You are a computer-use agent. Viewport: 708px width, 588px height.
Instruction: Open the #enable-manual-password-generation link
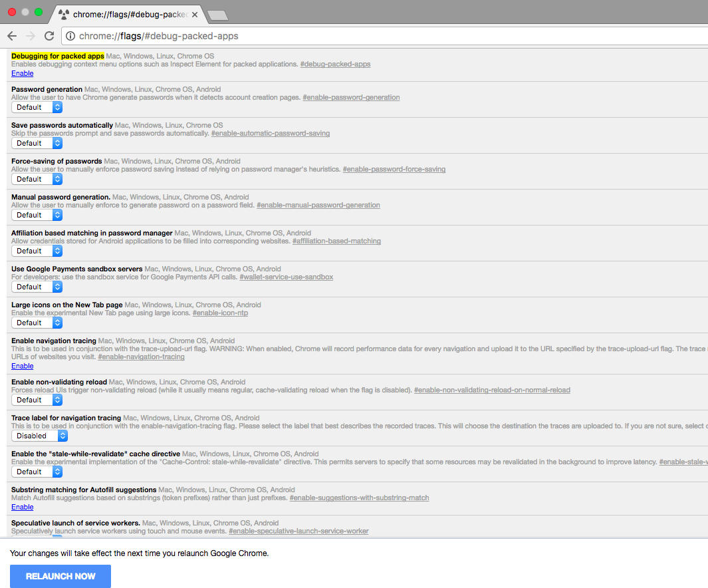click(x=318, y=205)
